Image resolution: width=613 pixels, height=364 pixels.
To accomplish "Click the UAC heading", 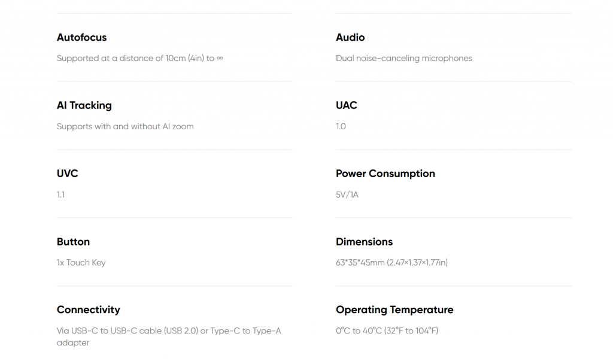I will [347, 105].
